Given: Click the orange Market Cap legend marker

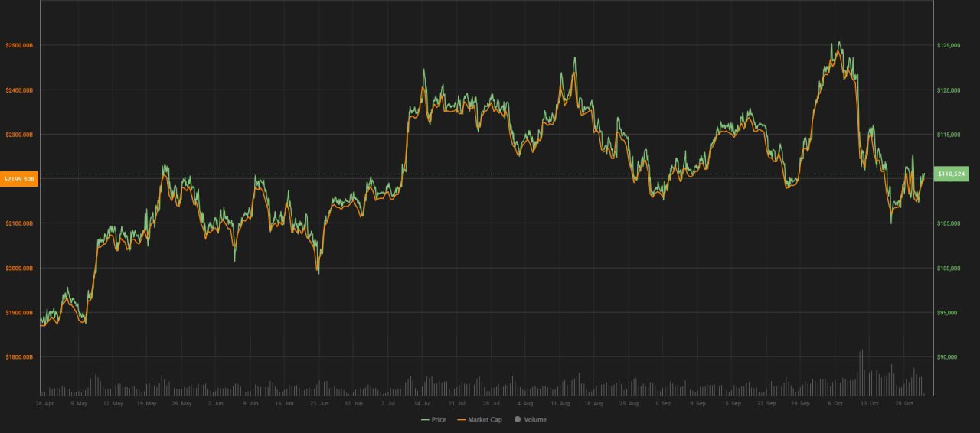Looking at the screenshot, I should [461, 419].
